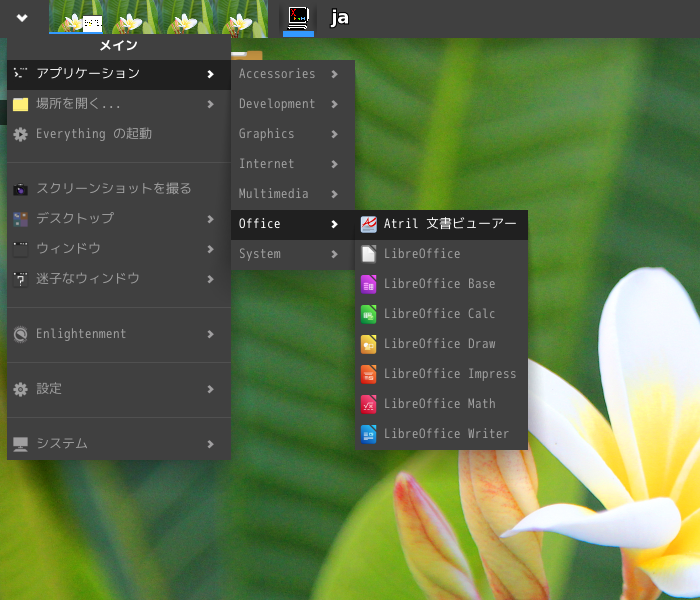
Task: Click the gear icon beside 設定
Action: [20, 389]
